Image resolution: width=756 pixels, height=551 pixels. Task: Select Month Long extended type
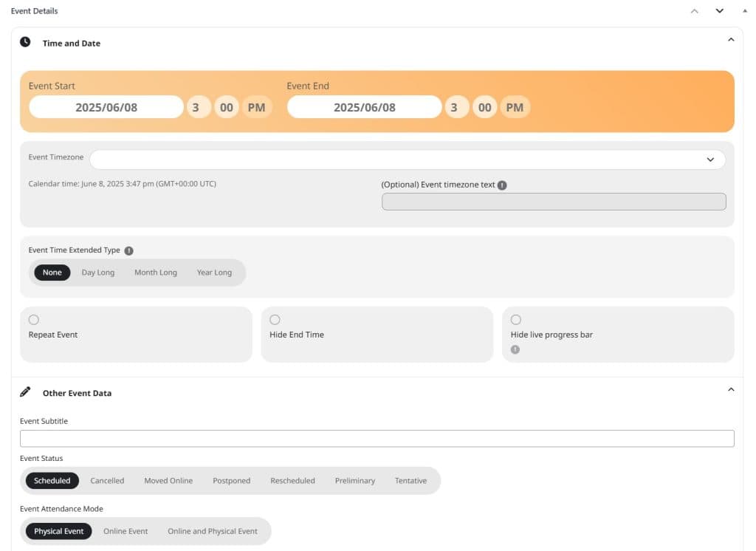156,273
